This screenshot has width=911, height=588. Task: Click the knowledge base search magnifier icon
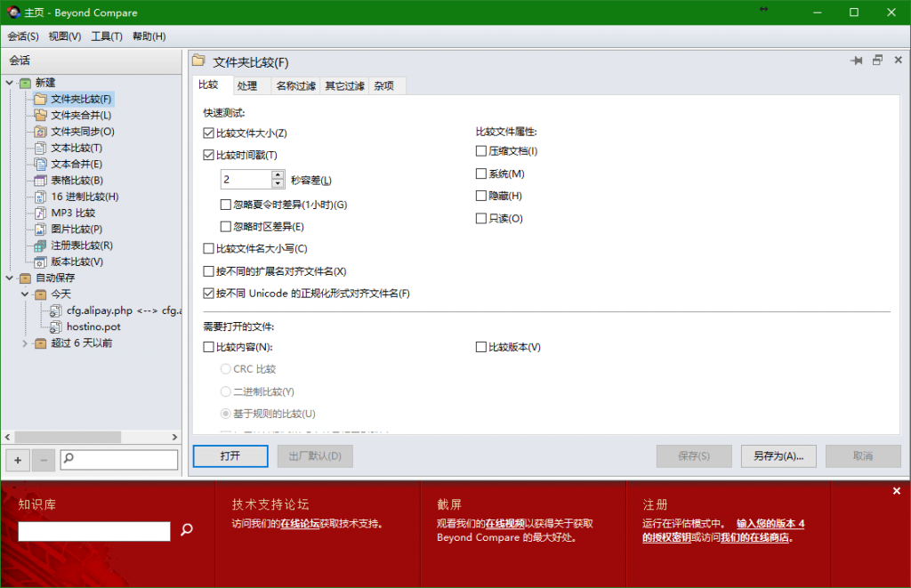coord(187,530)
